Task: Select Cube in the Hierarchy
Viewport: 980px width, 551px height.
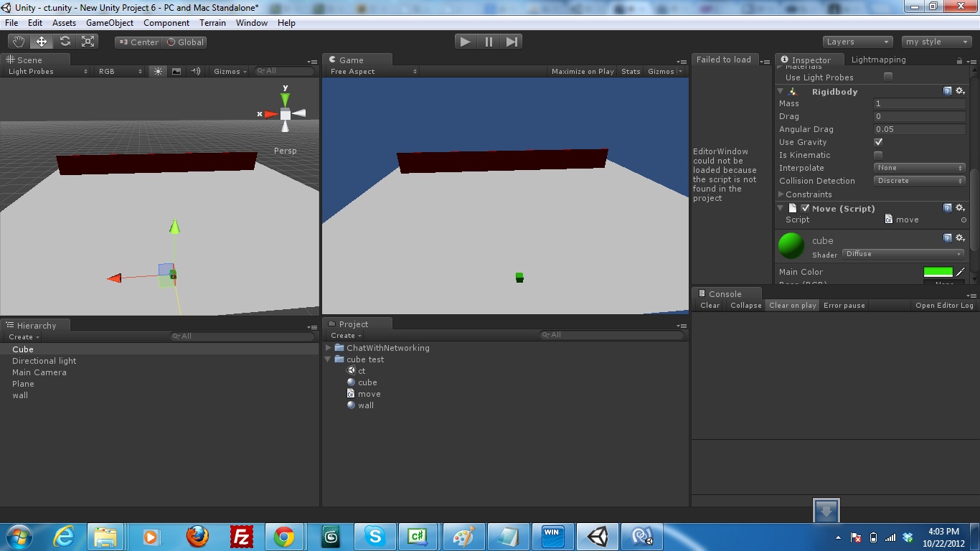Action: point(22,349)
